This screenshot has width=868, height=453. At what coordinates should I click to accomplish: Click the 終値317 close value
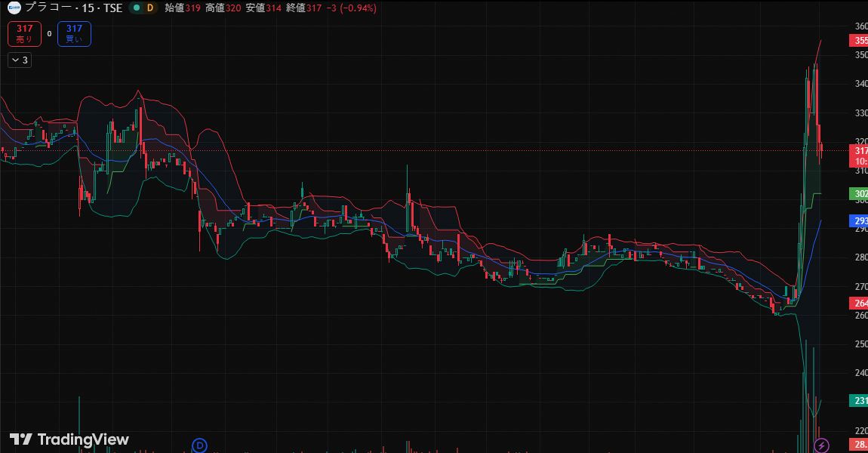[x=304, y=8]
